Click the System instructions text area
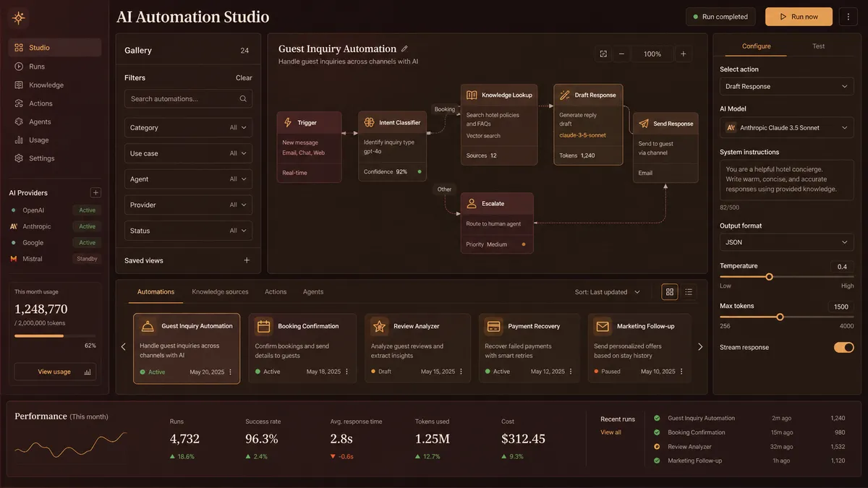Viewport: 868px width, 488px height. click(x=787, y=180)
